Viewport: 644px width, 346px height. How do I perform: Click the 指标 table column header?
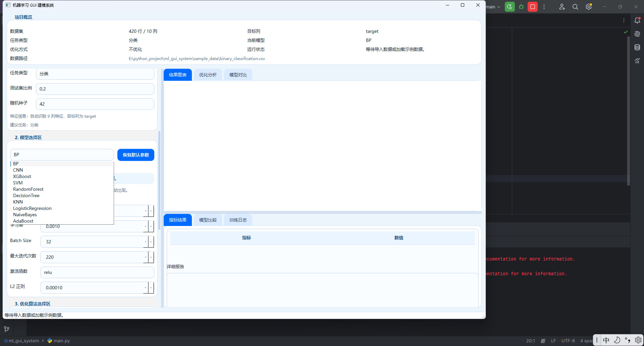[247, 238]
